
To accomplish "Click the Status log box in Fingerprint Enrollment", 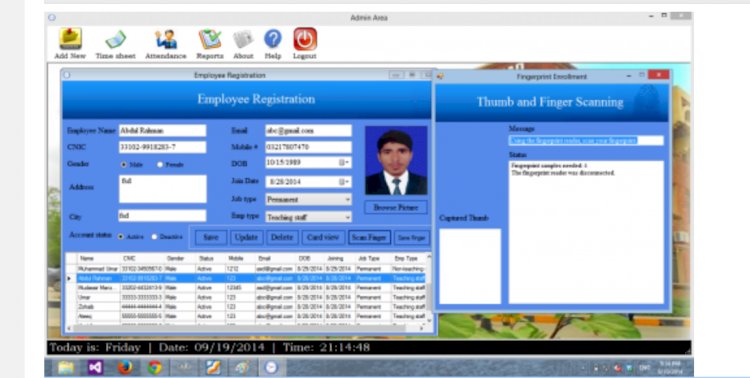I will [x=586, y=232].
